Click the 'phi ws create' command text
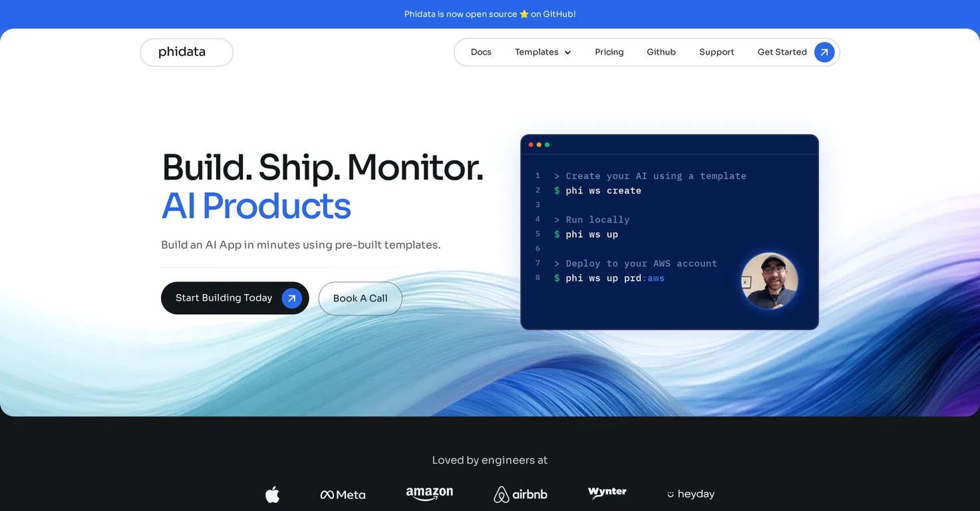The image size is (980, 511). (603, 190)
